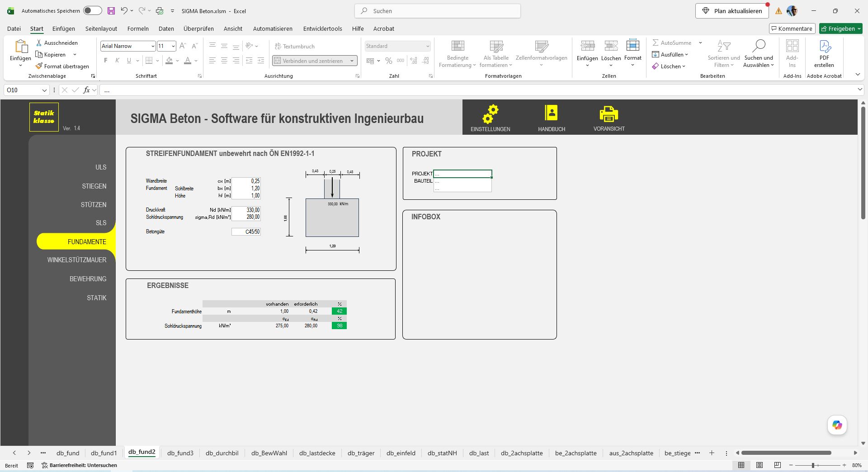The image size is (868, 472).
Task: Navigate to BEWEHRUNG section
Action: click(x=88, y=279)
